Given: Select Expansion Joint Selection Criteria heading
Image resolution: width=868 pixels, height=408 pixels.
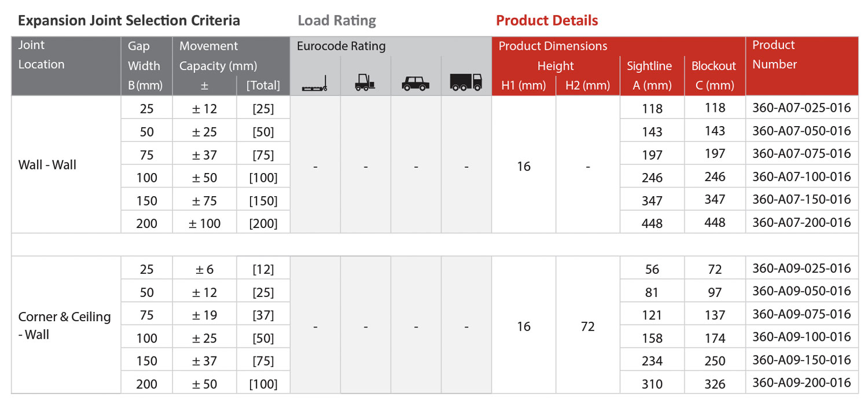Looking at the screenshot, I should [x=129, y=21].
